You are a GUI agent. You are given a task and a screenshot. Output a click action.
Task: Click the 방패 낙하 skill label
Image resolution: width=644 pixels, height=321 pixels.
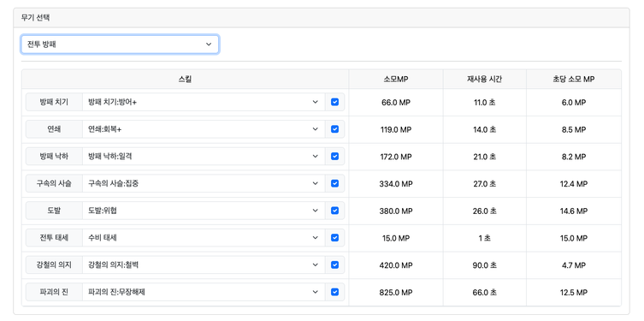[54, 156]
